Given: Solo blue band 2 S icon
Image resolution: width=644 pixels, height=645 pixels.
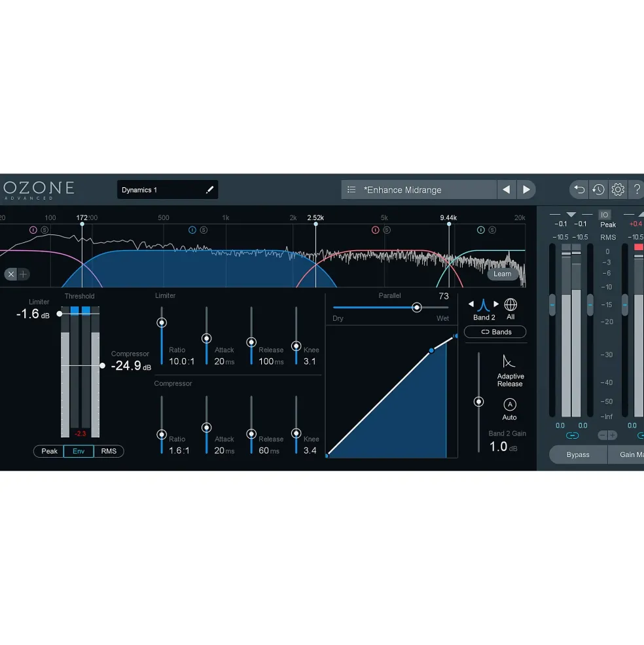Looking at the screenshot, I should click(x=204, y=230).
